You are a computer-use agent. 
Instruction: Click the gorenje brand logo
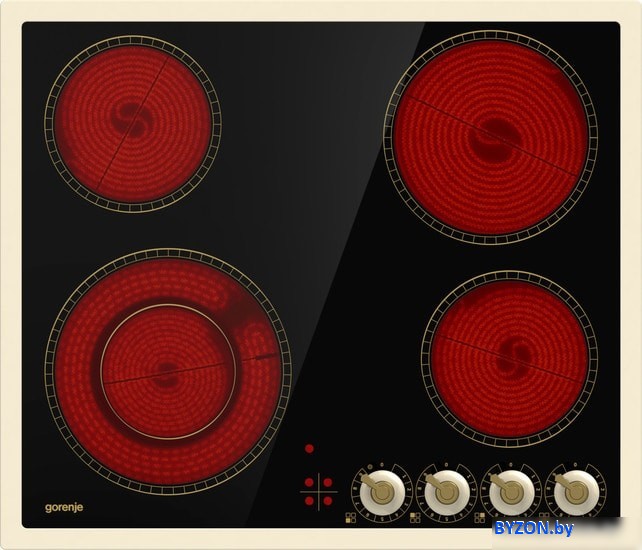click(x=64, y=507)
